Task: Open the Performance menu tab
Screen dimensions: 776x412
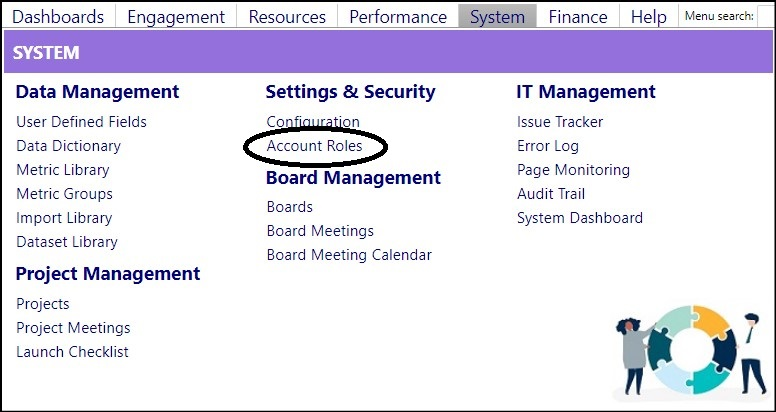Action: [398, 17]
